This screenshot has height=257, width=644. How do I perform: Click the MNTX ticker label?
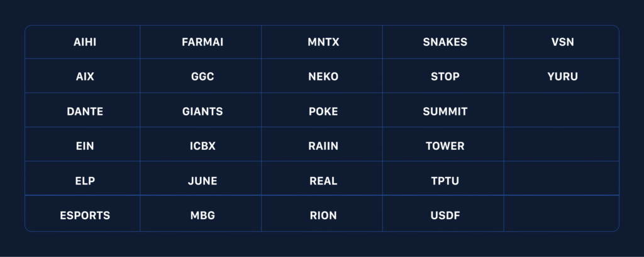click(x=323, y=42)
